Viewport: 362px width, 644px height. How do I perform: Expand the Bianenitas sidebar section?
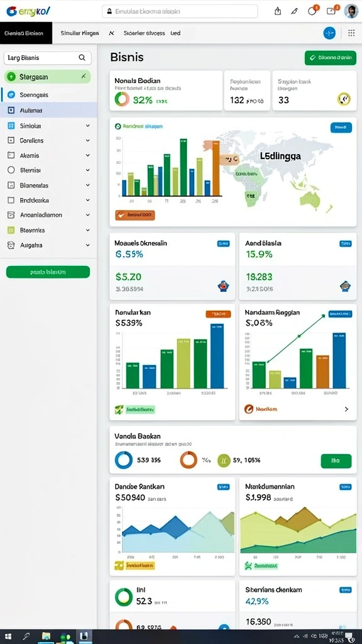click(x=88, y=186)
